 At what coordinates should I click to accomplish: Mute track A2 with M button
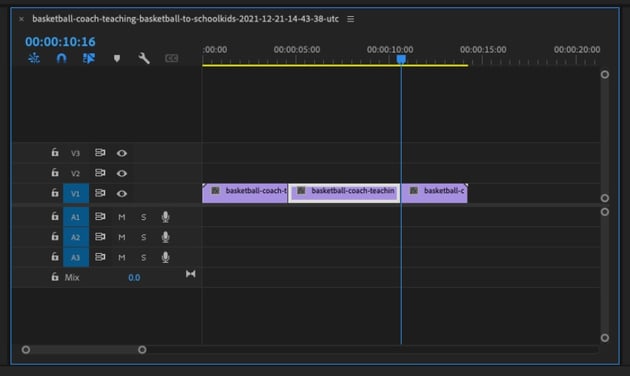click(122, 237)
